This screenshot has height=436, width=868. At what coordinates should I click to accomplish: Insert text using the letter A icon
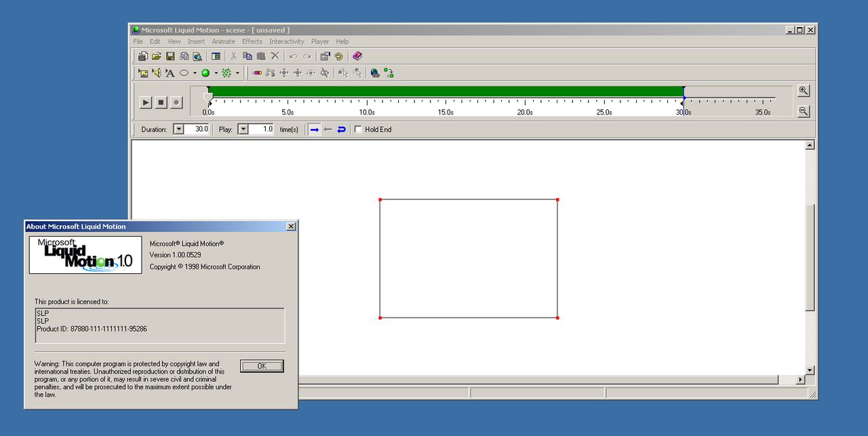(170, 73)
